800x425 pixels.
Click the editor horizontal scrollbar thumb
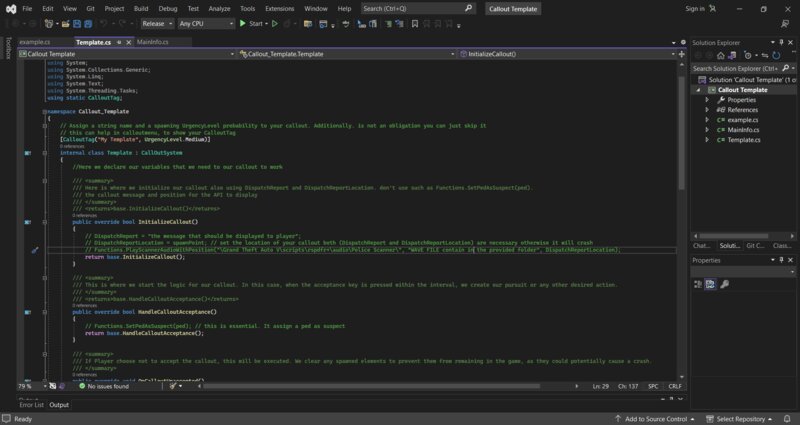pos(371,386)
